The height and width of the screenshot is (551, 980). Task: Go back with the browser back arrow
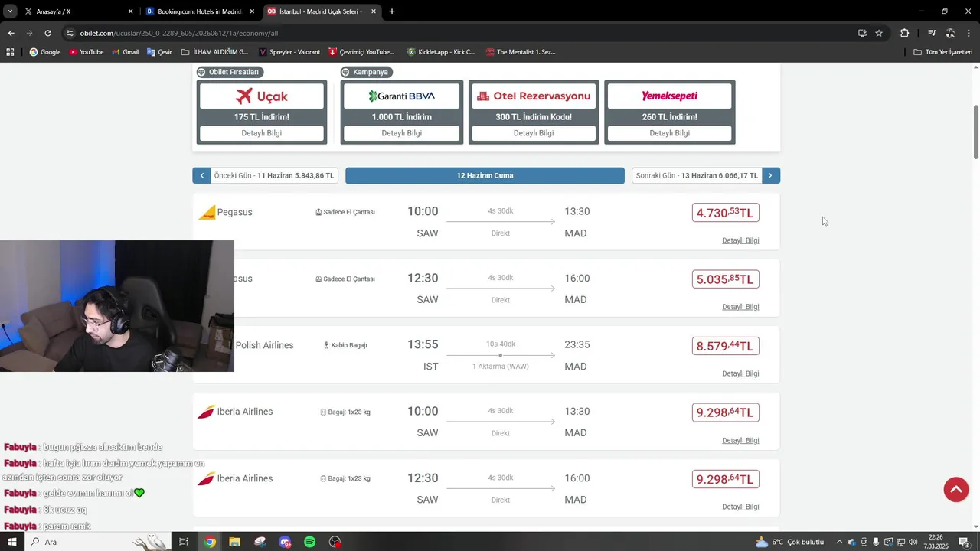pos(11,33)
